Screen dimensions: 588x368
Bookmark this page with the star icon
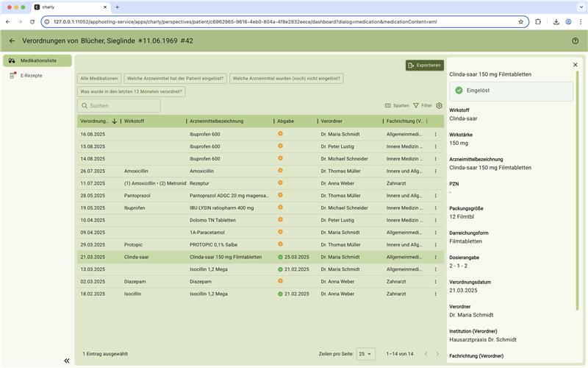pyautogui.click(x=521, y=22)
